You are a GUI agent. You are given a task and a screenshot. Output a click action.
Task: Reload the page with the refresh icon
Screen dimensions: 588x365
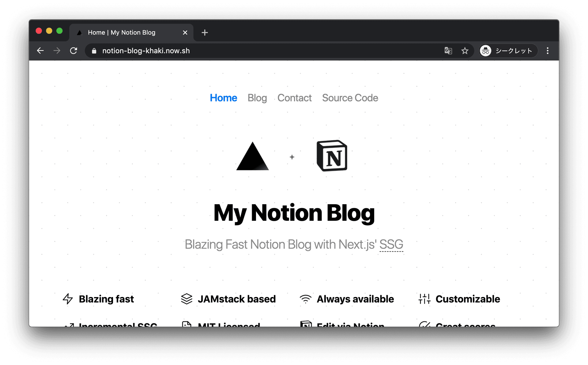click(73, 51)
